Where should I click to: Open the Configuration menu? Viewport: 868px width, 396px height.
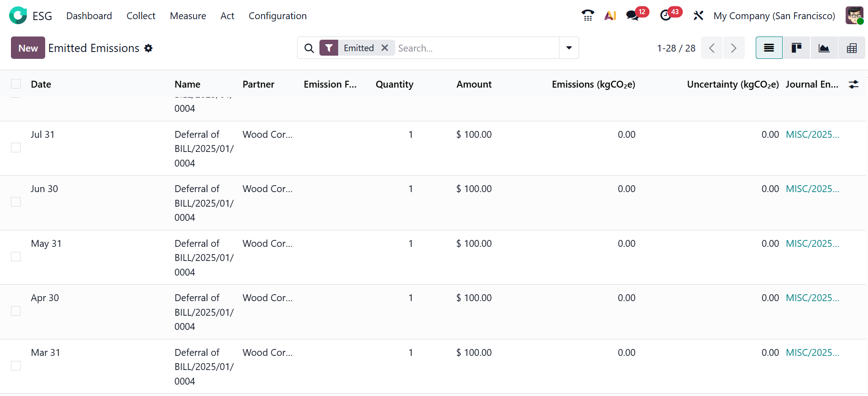click(277, 16)
